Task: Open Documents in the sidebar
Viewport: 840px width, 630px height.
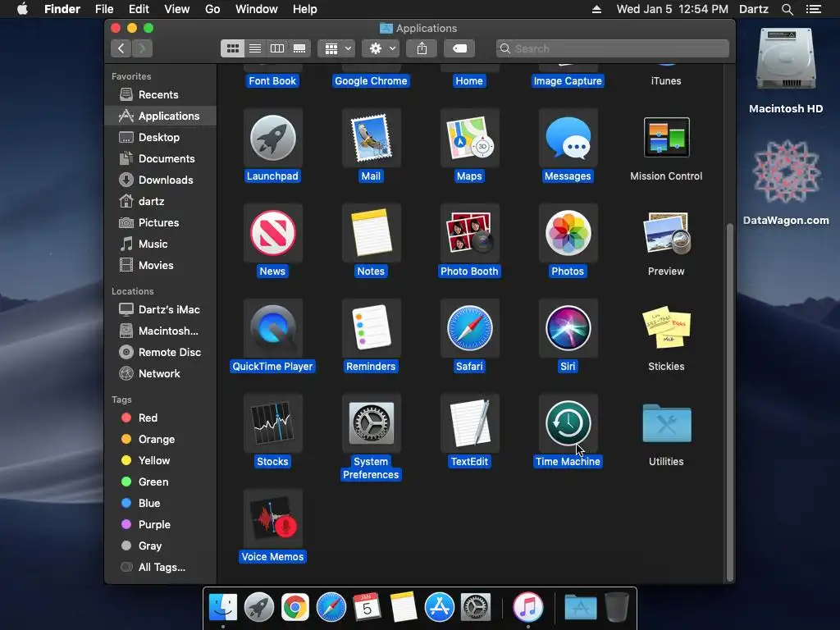Action: [x=160, y=158]
